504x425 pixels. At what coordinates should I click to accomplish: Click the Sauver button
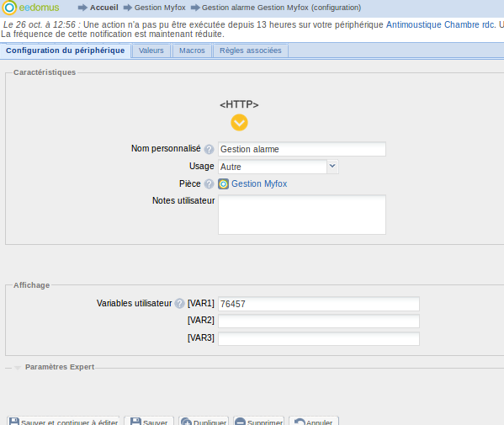point(149,421)
